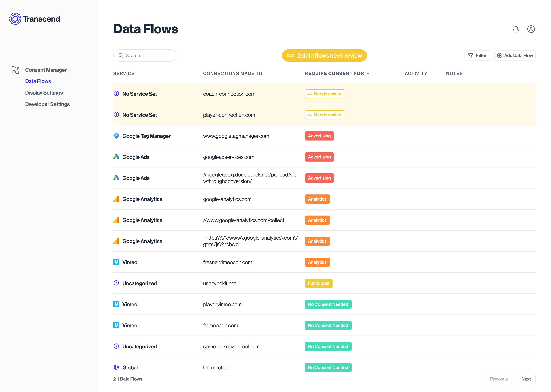Open Developer Settings

click(48, 104)
